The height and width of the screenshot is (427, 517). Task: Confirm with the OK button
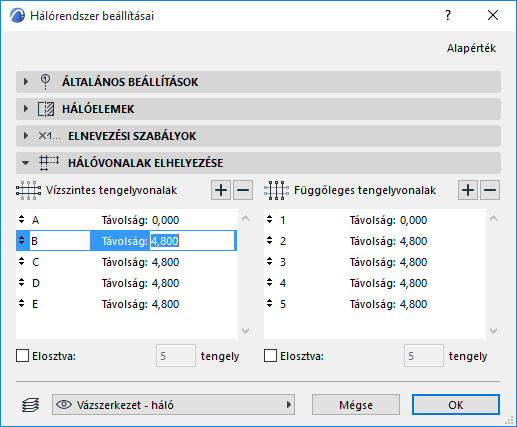pyautogui.click(x=456, y=405)
